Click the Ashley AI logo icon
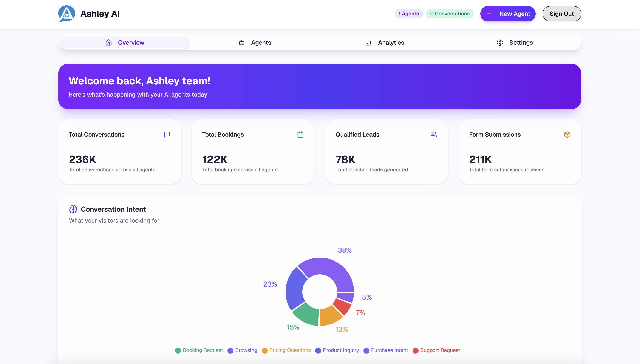The image size is (640, 364). (x=66, y=14)
